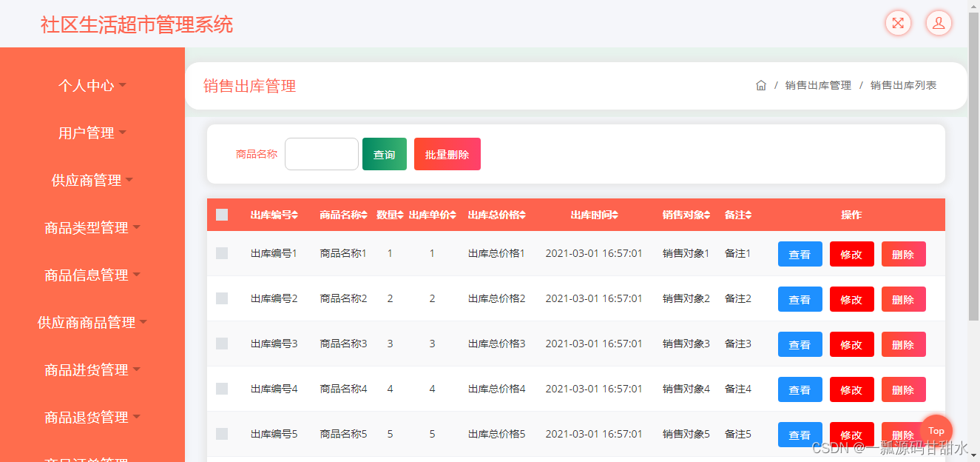The height and width of the screenshot is (462, 980).
Task: View details of row 出库编号1 with 查看
Action: [x=800, y=254]
